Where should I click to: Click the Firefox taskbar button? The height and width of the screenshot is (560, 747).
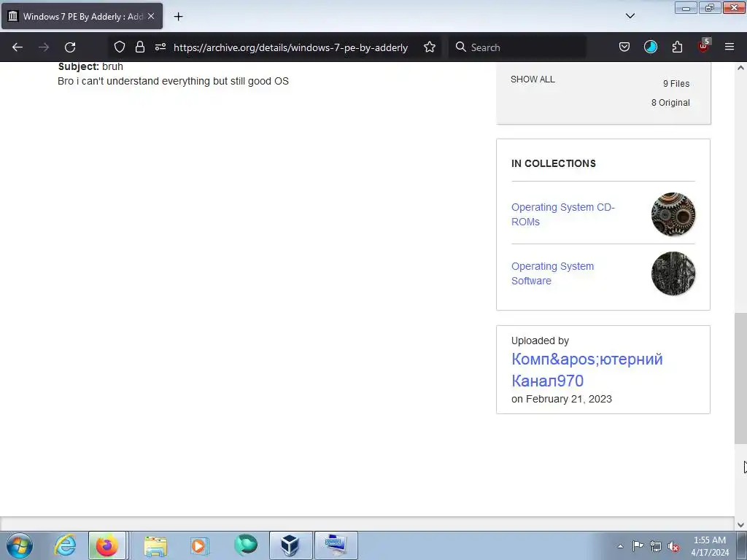coord(107,545)
